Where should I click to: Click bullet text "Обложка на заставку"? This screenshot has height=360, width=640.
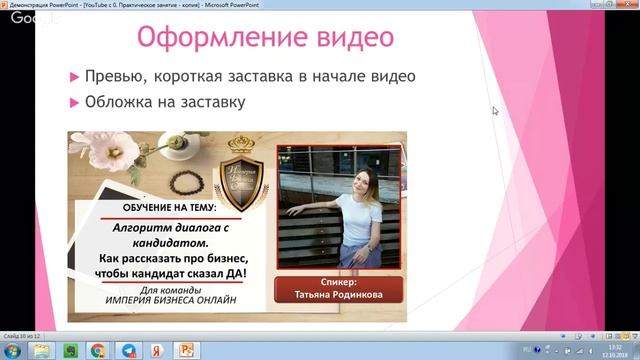coord(165,102)
